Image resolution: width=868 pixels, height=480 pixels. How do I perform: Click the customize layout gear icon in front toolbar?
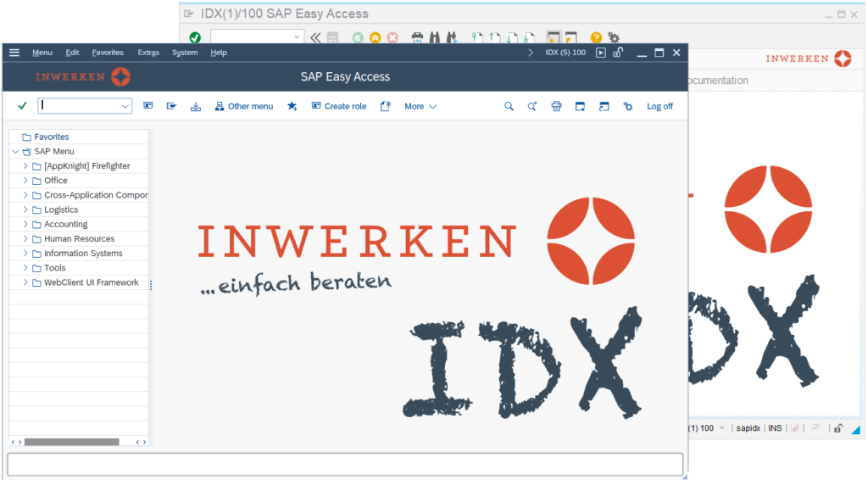[628, 106]
